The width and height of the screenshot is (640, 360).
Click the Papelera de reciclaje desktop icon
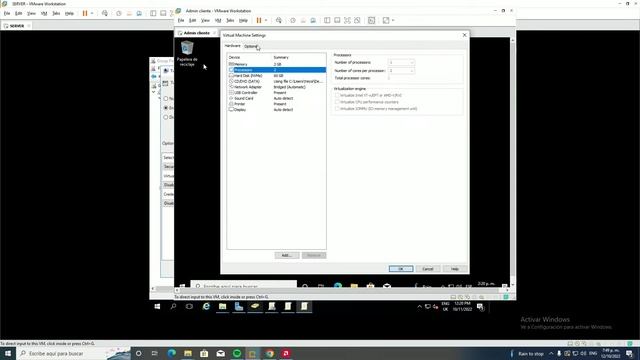click(187, 53)
